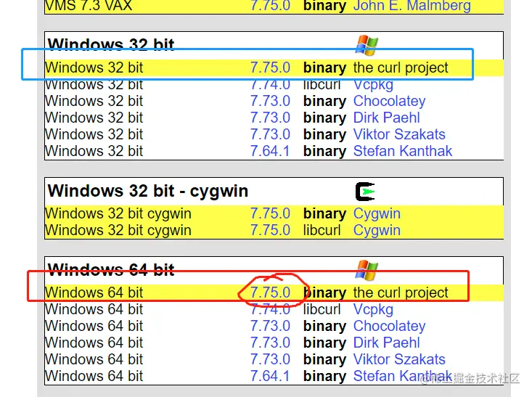
Task: Open 7.75.0 in the cygwin binary row
Action: point(271,214)
